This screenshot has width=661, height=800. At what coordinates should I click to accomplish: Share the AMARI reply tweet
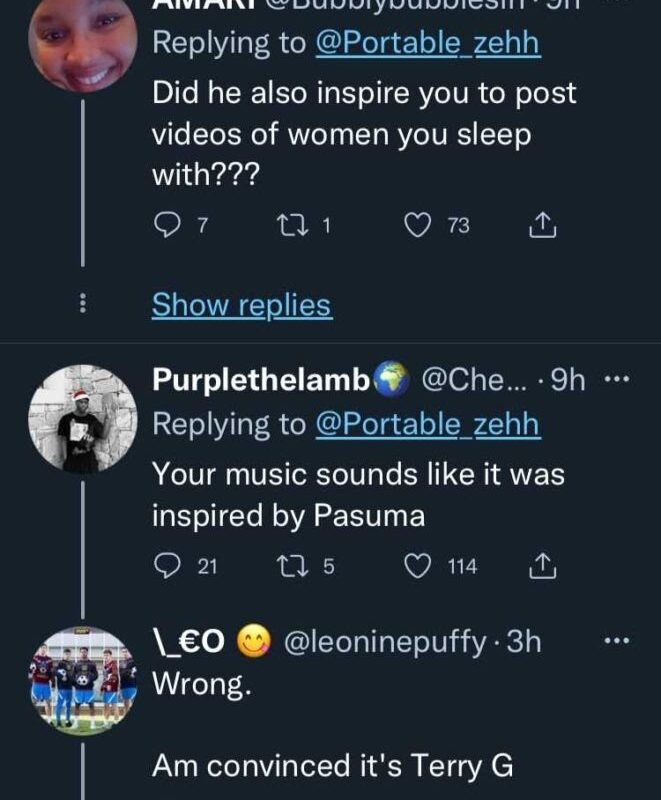click(541, 227)
